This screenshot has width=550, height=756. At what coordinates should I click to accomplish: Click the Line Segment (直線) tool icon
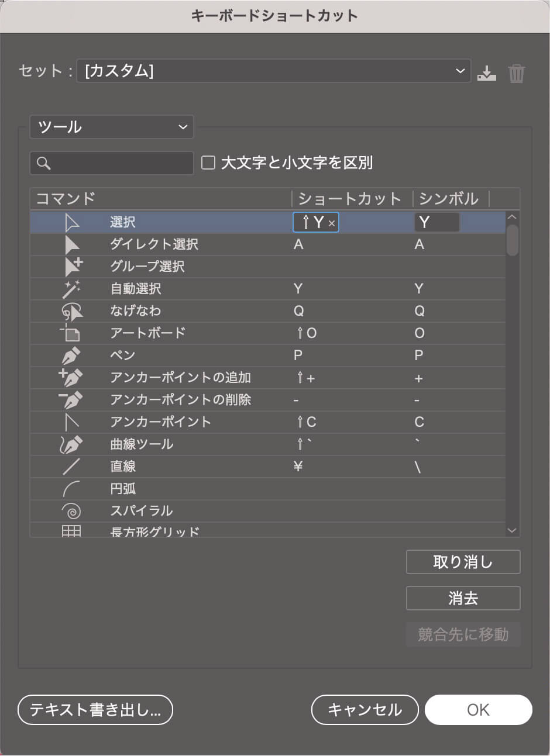tap(72, 467)
